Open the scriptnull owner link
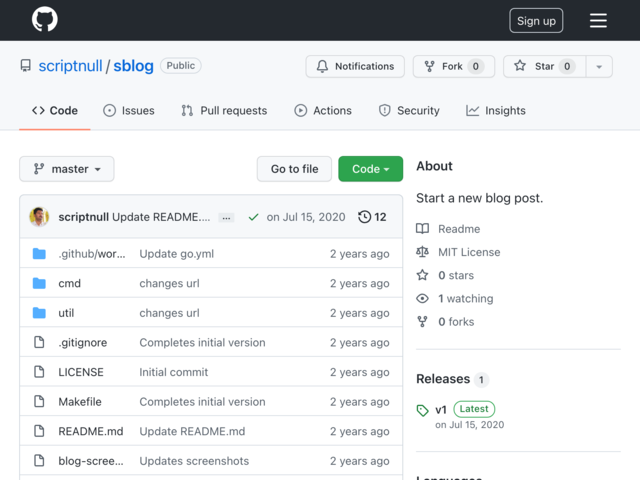Screen dimensions: 640x480 point(70,66)
